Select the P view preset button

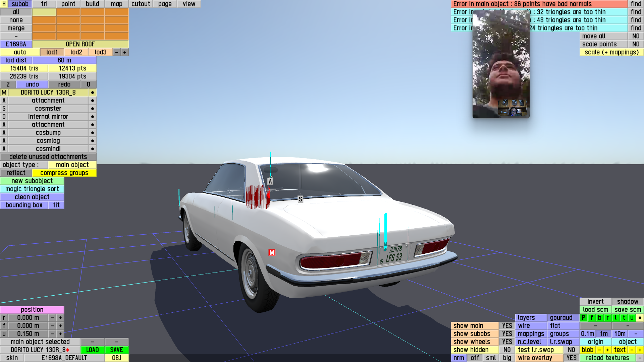tap(583, 318)
